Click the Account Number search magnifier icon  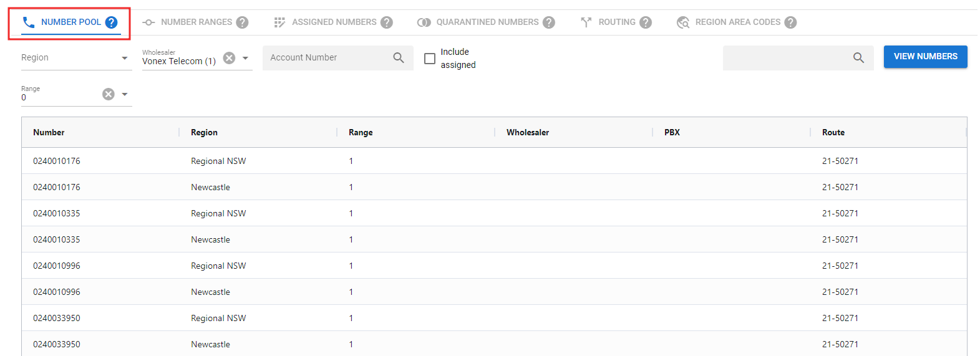pos(399,58)
